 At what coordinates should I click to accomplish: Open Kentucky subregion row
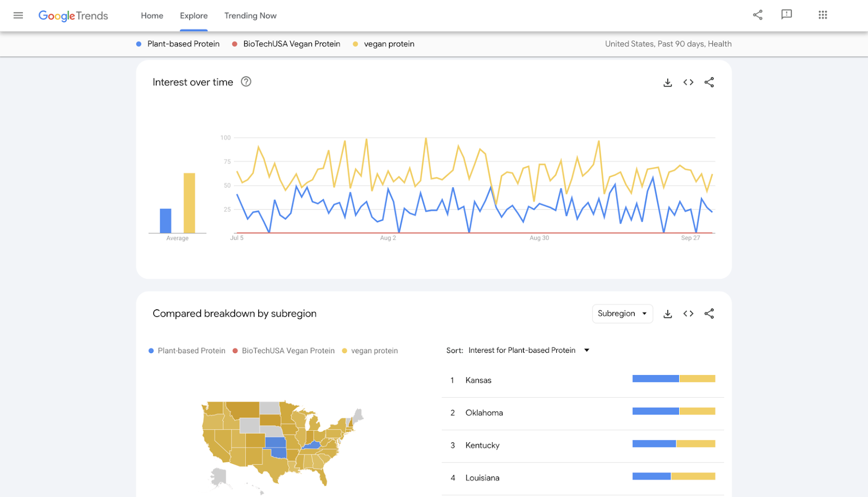(x=583, y=445)
